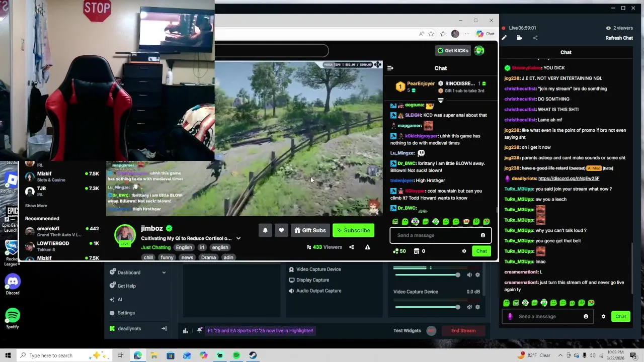Send message with Kick Chat button
Image resolution: width=644 pixels, height=362 pixels.
click(481, 251)
